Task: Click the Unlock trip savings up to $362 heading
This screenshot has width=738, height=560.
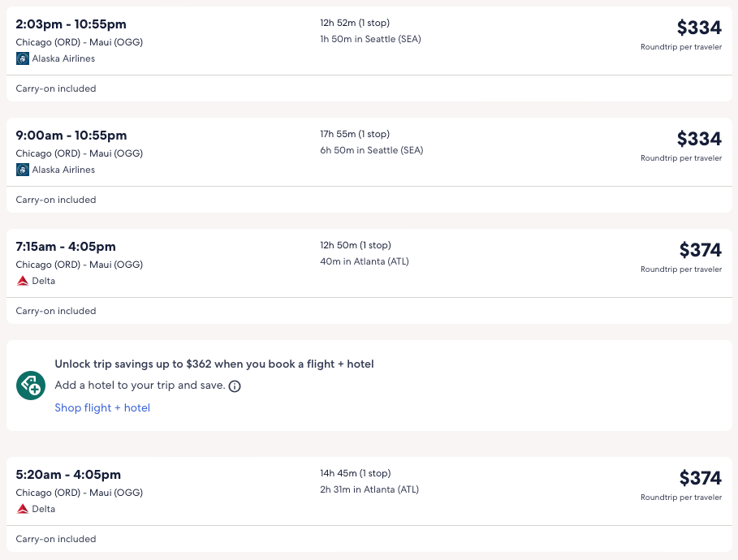Action: (214, 364)
